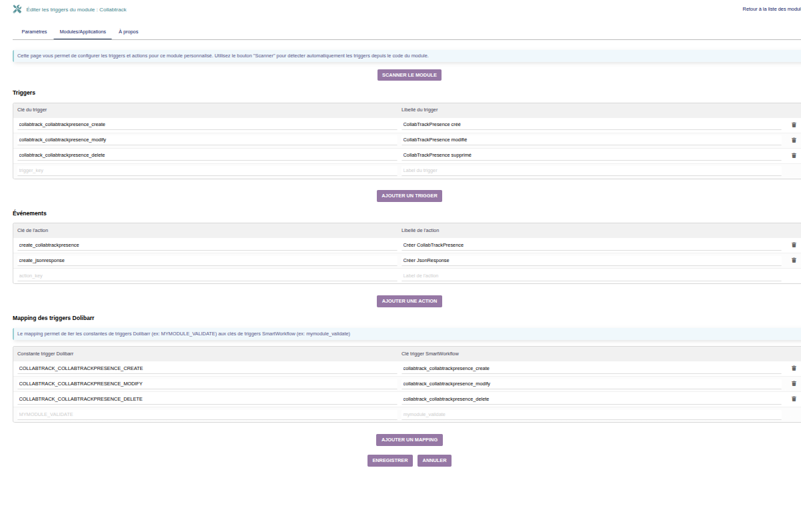Focus the empty trigger_key input field
The height and width of the screenshot is (532, 801).
tap(207, 171)
